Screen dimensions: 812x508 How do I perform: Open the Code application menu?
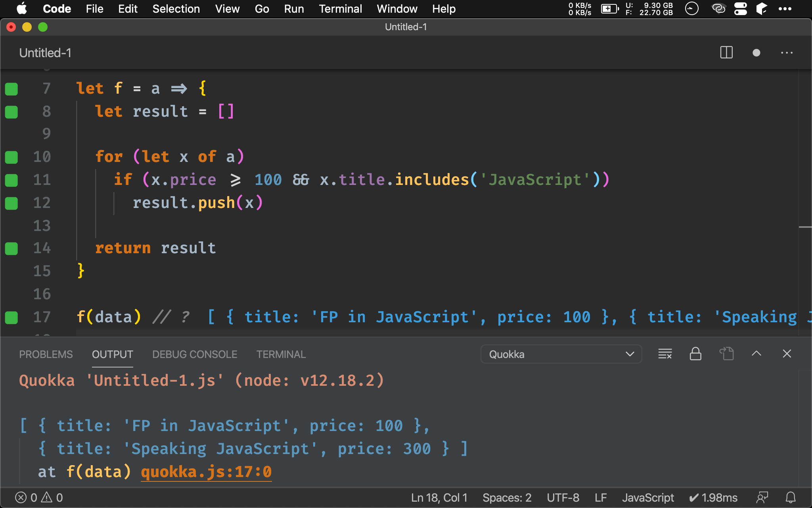pos(57,8)
